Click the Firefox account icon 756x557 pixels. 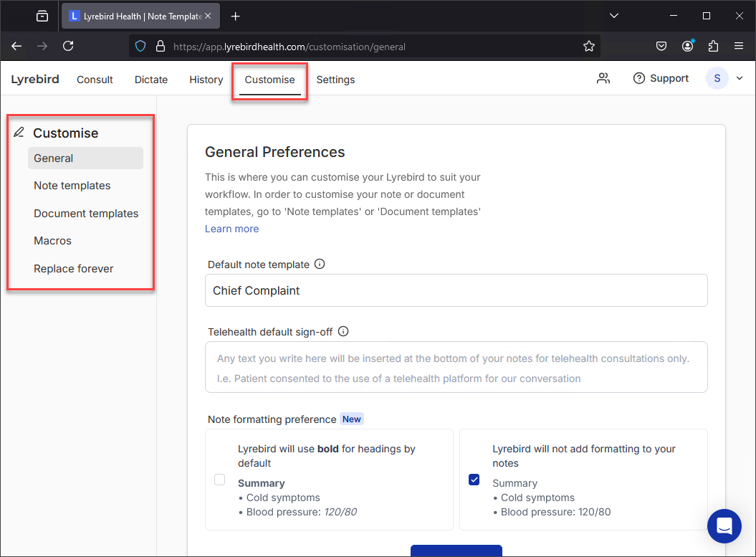point(687,47)
